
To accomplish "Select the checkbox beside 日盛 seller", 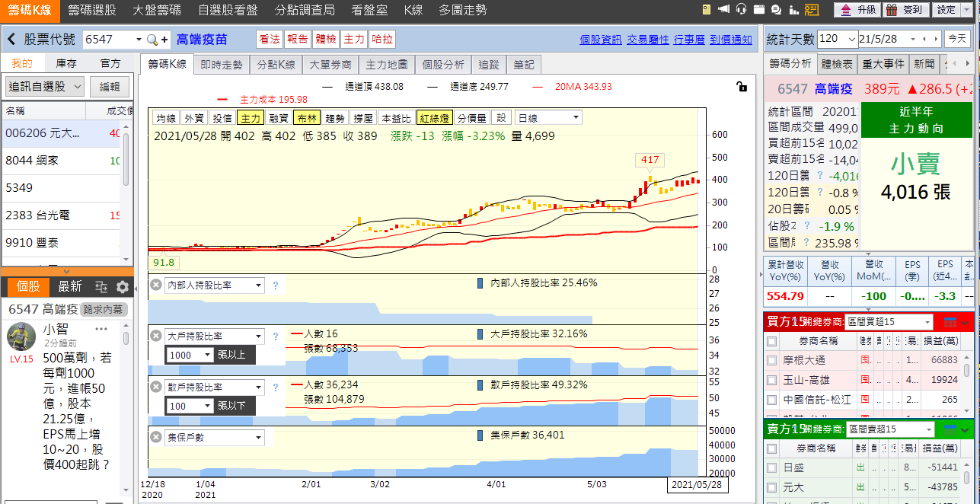I will tap(772, 467).
